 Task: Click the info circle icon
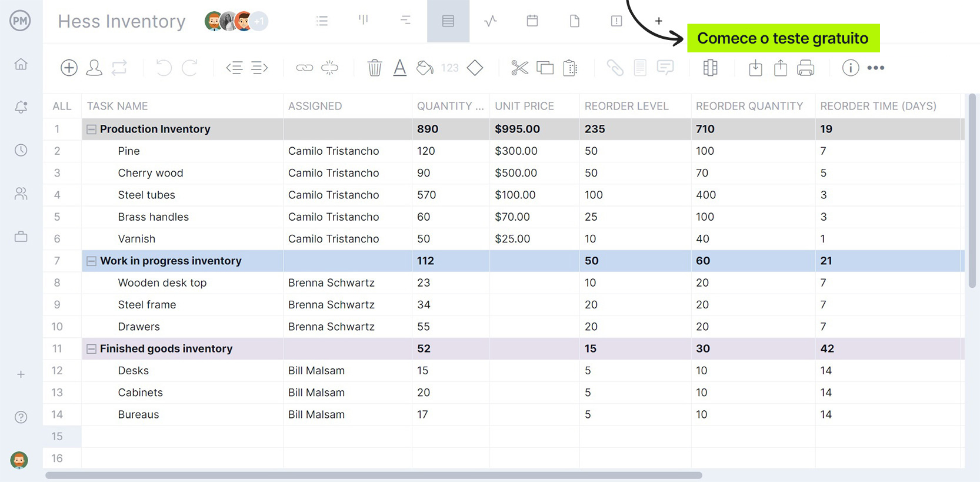point(851,68)
